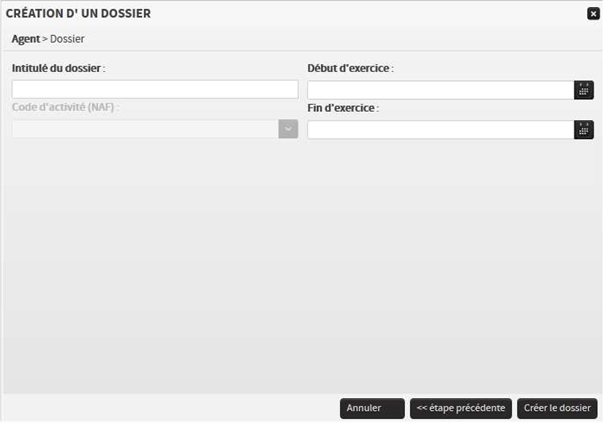Viewport: 603px width, 423px height.
Task: Click the Annuler button
Action: click(372, 408)
